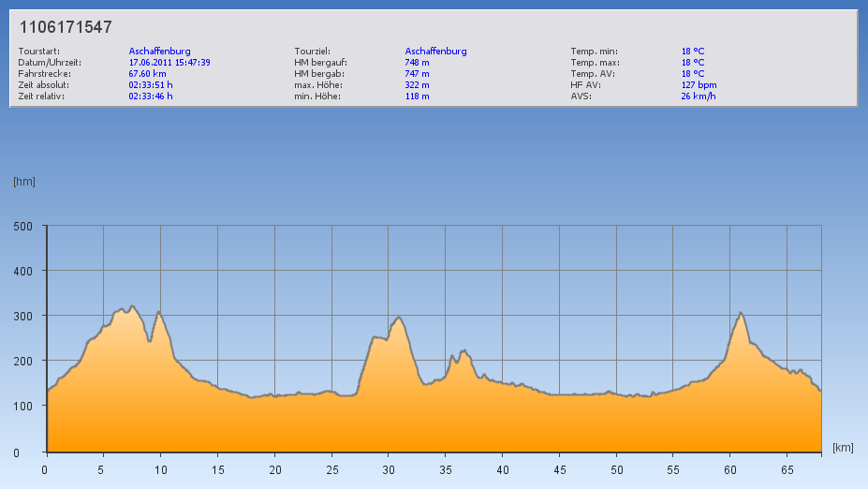Click the 500 tick on the elevation axis
Image resolution: width=868 pixels, height=489 pixels.
click(x=22, y=226)
